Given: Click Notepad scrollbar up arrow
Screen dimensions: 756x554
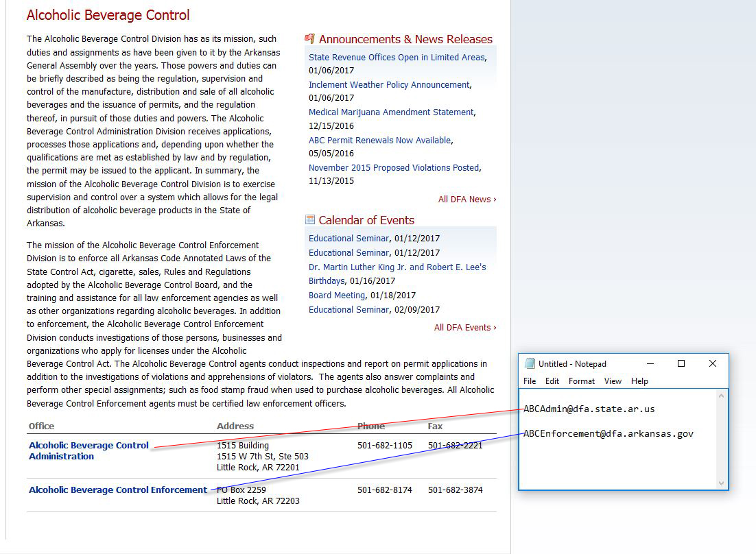Looking at the screenshot, I should click(x=721, y=396).
